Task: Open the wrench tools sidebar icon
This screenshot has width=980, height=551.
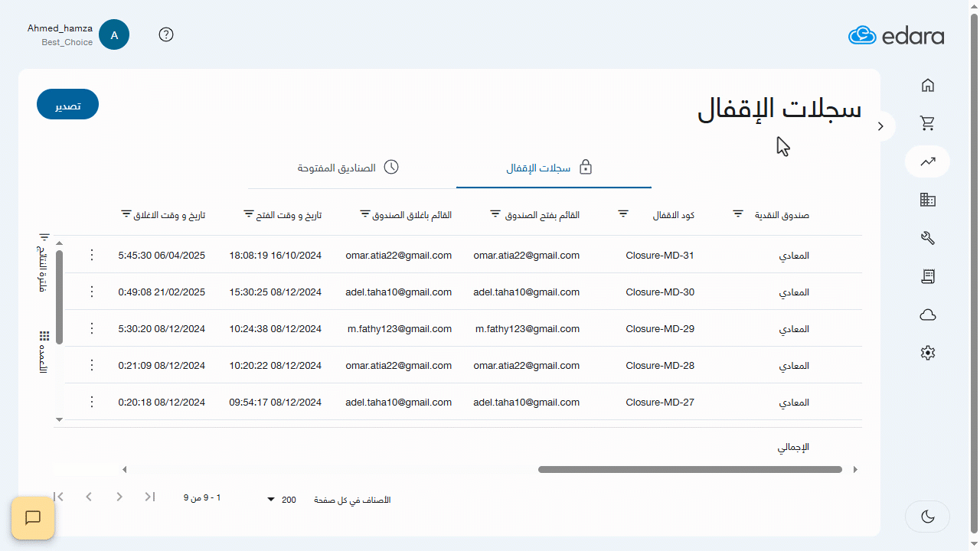Action: 927,238
